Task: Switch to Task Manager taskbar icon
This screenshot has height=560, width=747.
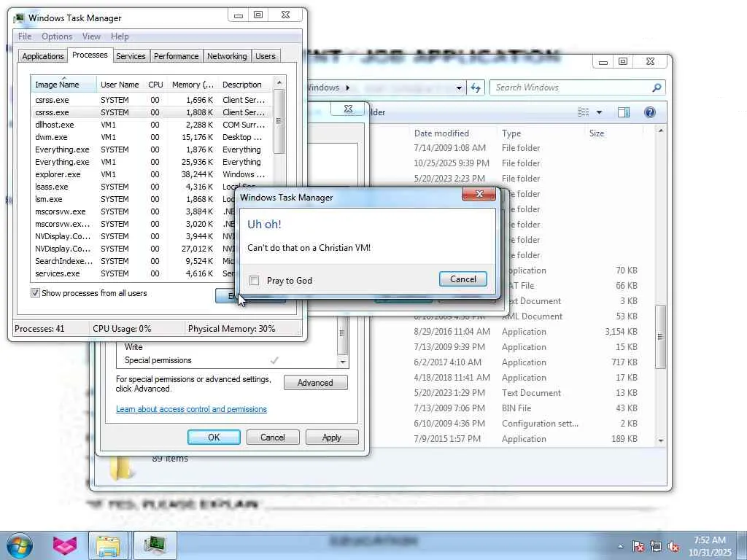Action: (x=155, y=545)
